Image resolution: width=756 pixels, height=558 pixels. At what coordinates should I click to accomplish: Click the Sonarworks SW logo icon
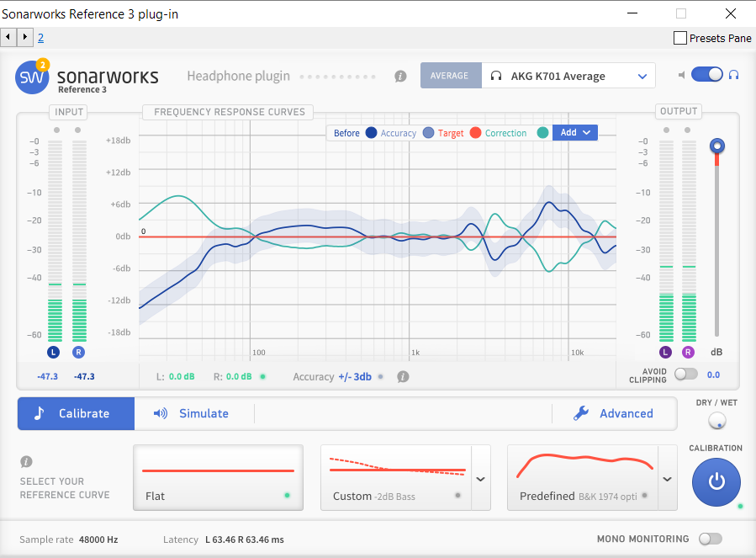(x=32, y=77)
